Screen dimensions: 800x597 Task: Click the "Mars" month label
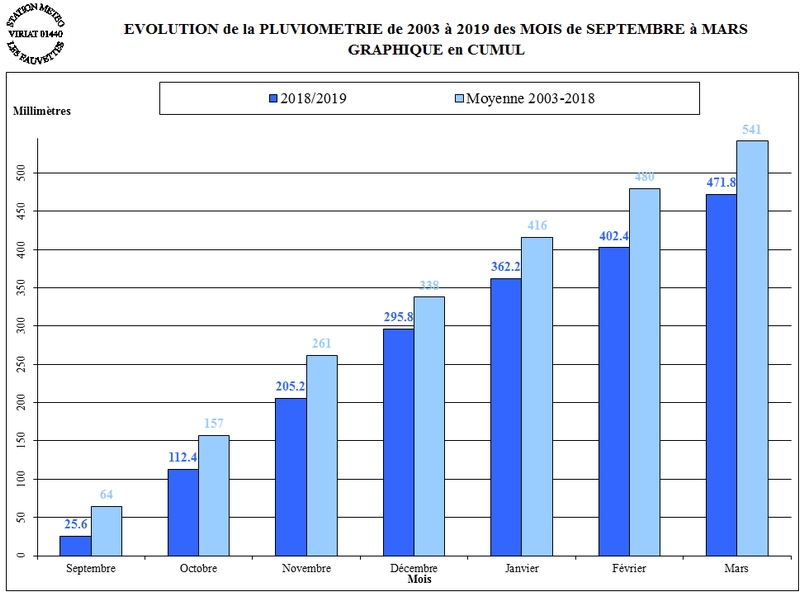point(736,568)
